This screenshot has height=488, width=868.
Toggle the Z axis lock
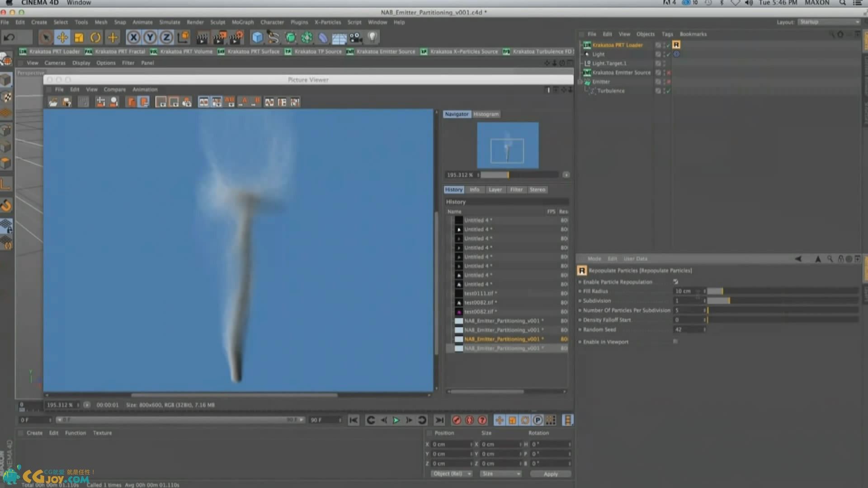(x=166, y=38)
